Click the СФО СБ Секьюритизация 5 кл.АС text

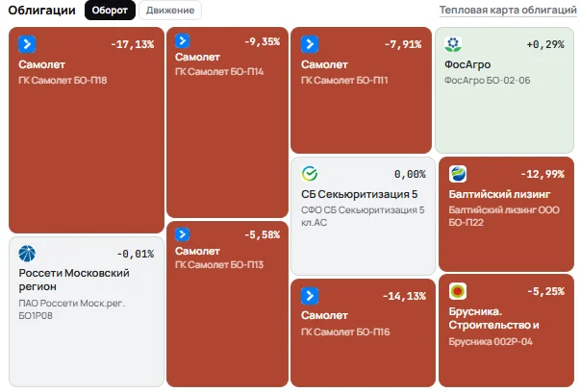point(363,216)
